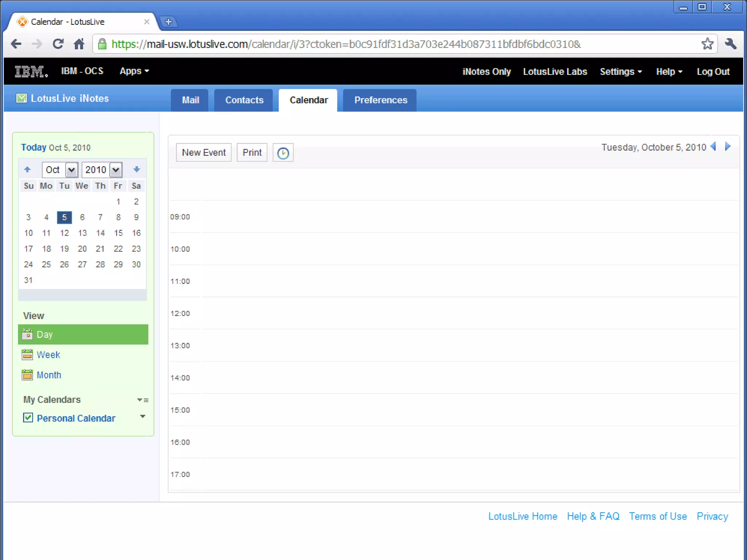Click the New Event button
Screen dimensions: 747x560
[204, 152]
